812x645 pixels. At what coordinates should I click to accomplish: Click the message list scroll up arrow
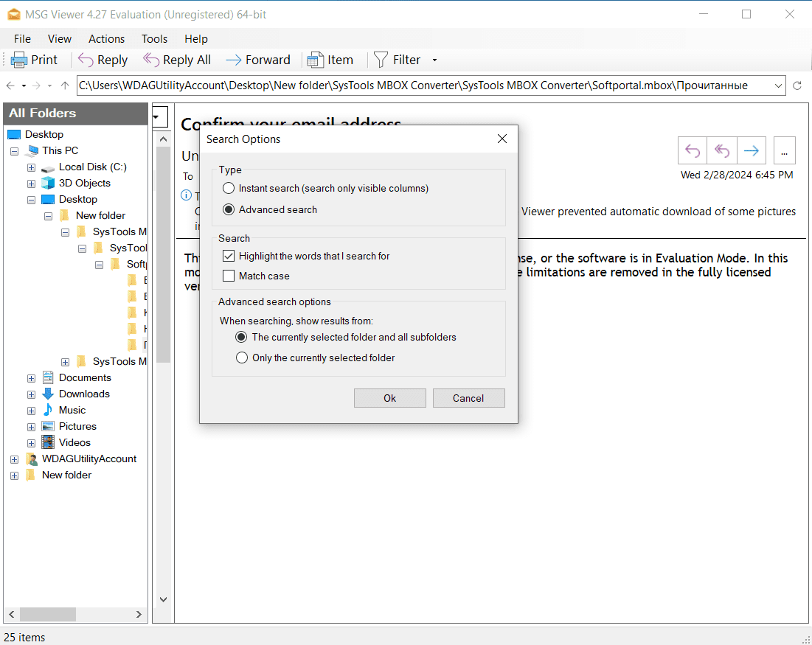click(163, 139)
